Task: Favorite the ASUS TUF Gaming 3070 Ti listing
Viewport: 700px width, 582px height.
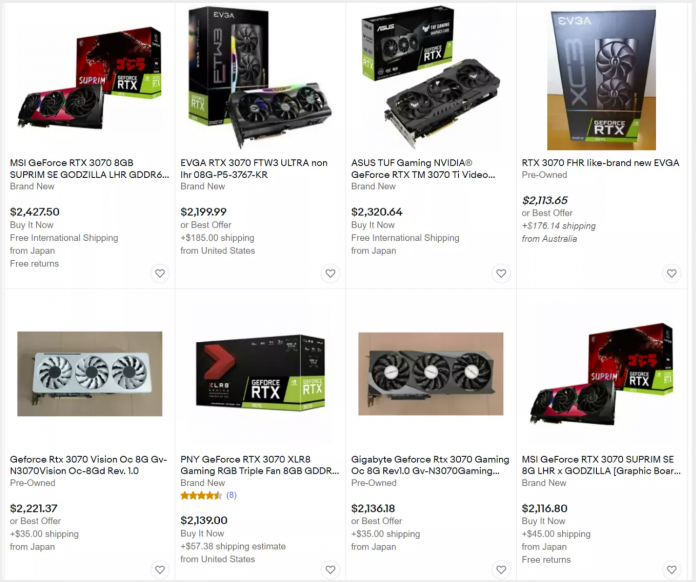Action: (x=501, y=273)
